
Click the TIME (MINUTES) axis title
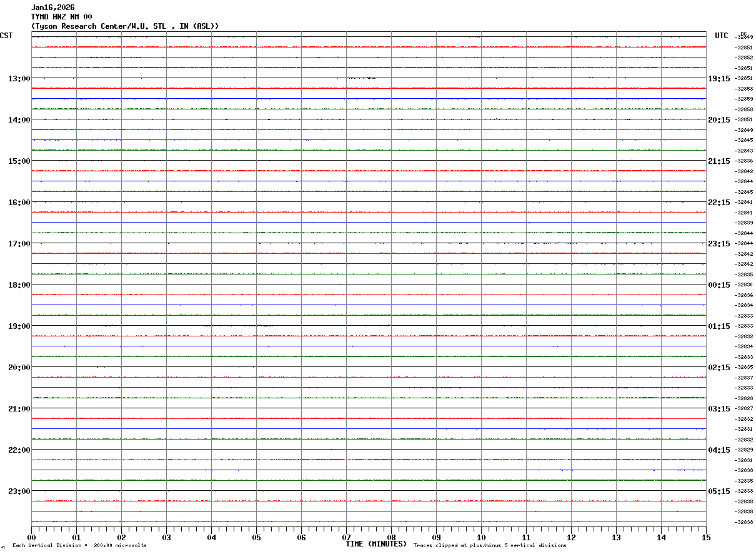[376, 544]
